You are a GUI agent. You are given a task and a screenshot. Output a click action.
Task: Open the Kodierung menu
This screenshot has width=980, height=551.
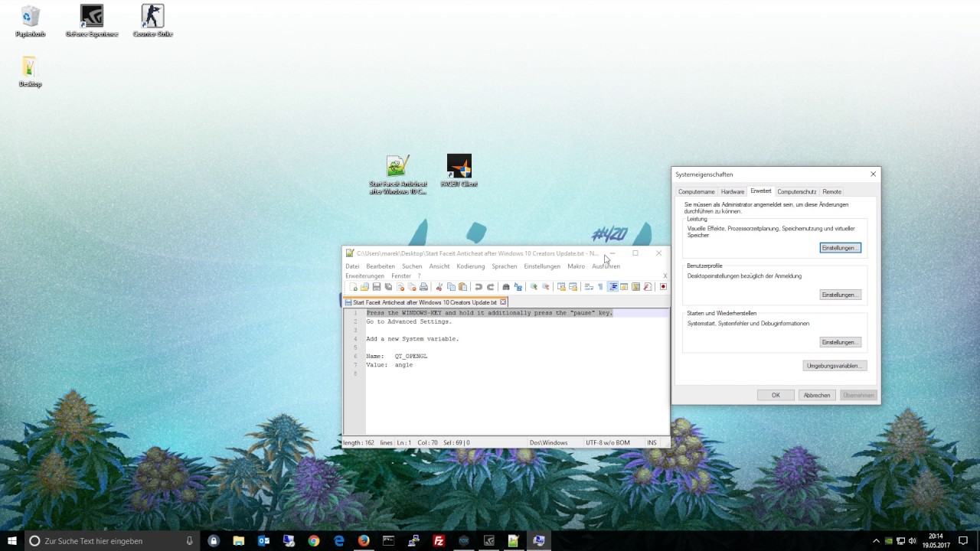471,266
